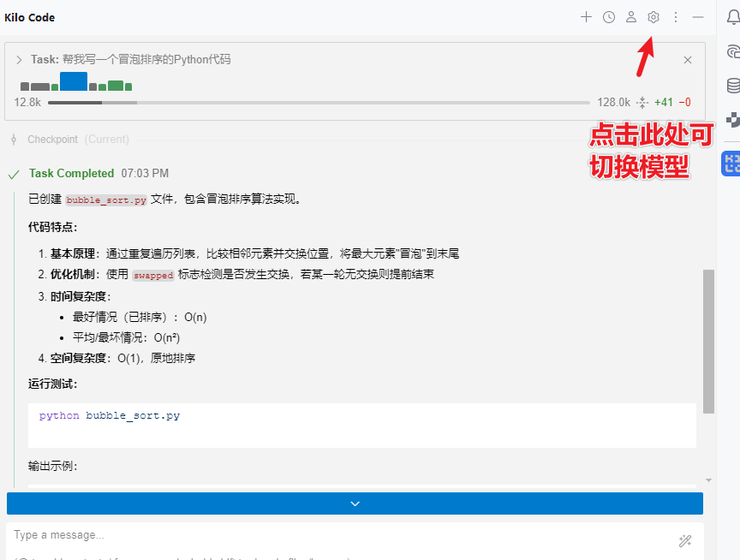Open the more actions kebab menu
Screen dimensions: 740x560
pos(676,17)
